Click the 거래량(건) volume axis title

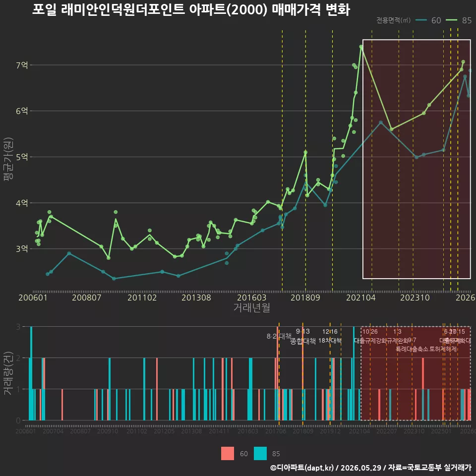point(8,373)
